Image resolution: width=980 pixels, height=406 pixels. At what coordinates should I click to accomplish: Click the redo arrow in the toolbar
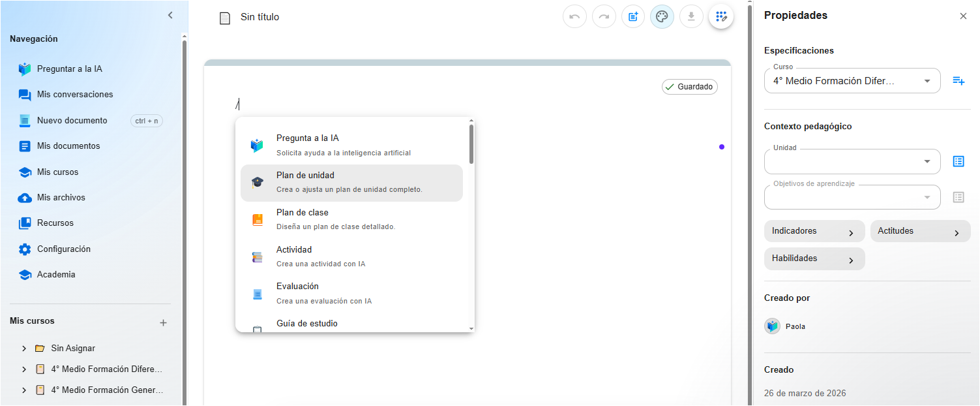pyautogui.click(x=604, y=17)
